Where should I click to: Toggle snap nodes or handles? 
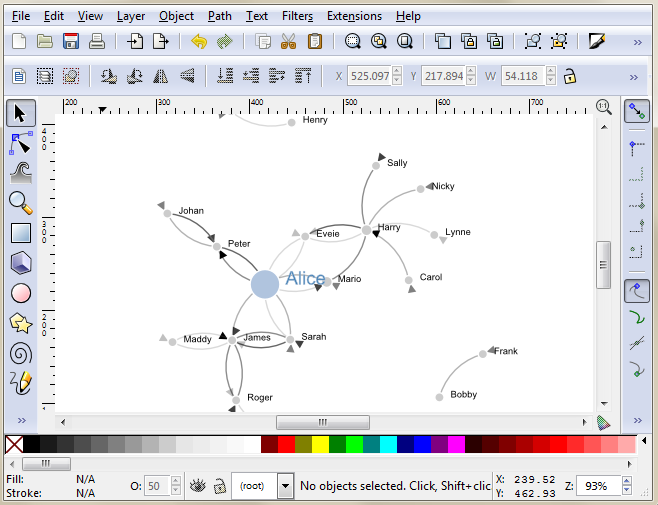[x=637, y=290]
